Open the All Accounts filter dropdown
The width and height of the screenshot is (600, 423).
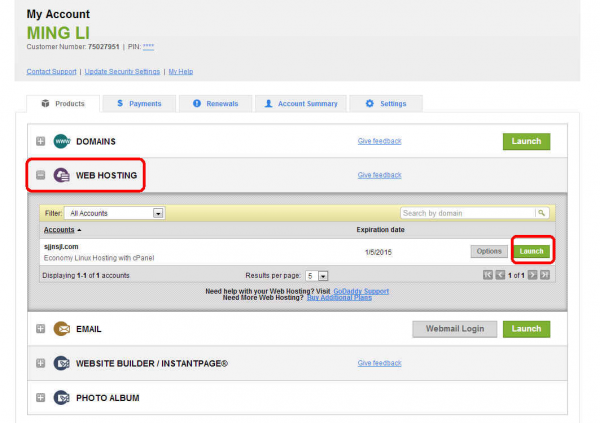[x=158, y=213]
